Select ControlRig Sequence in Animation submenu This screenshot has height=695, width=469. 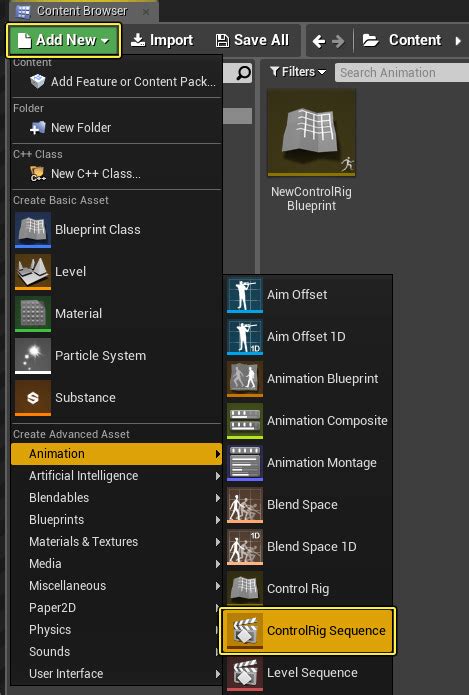[x=308, y=631]
